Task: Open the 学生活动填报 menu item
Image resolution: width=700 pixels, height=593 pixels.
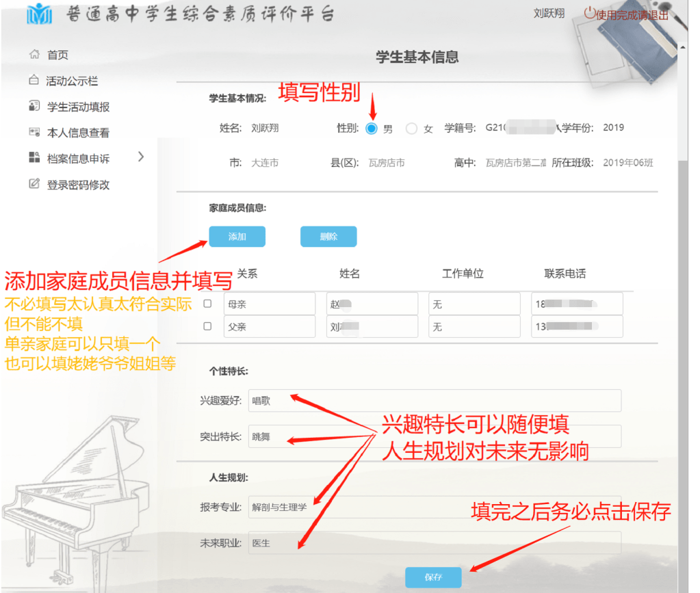Action: point(78,107)
